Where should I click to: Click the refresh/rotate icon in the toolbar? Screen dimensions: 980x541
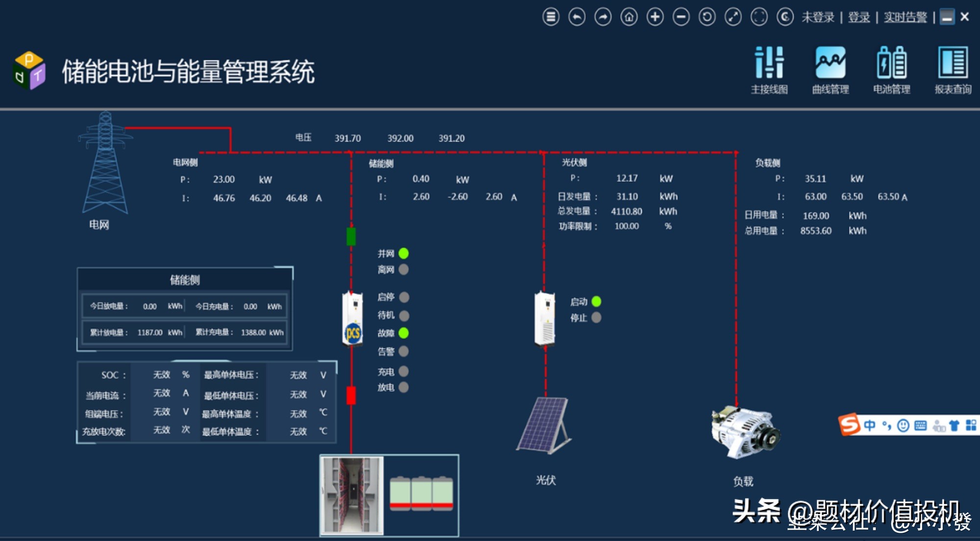coord(707,17)
